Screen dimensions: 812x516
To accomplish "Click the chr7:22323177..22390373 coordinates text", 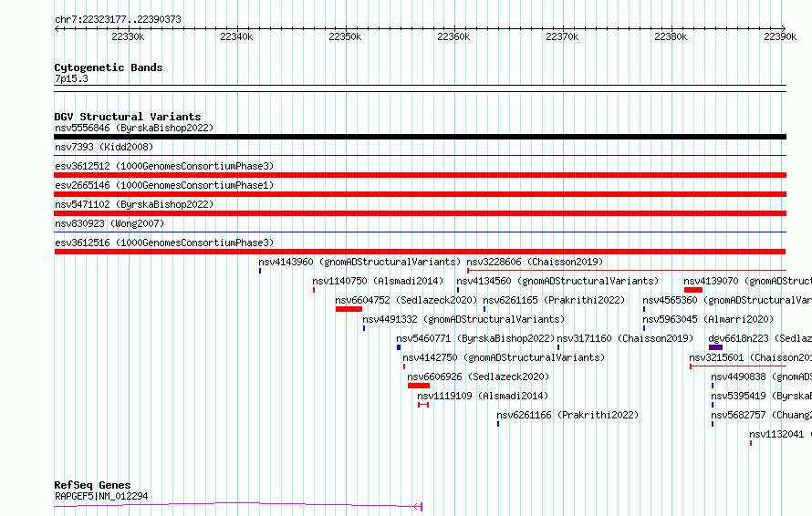I will (118, 19).
